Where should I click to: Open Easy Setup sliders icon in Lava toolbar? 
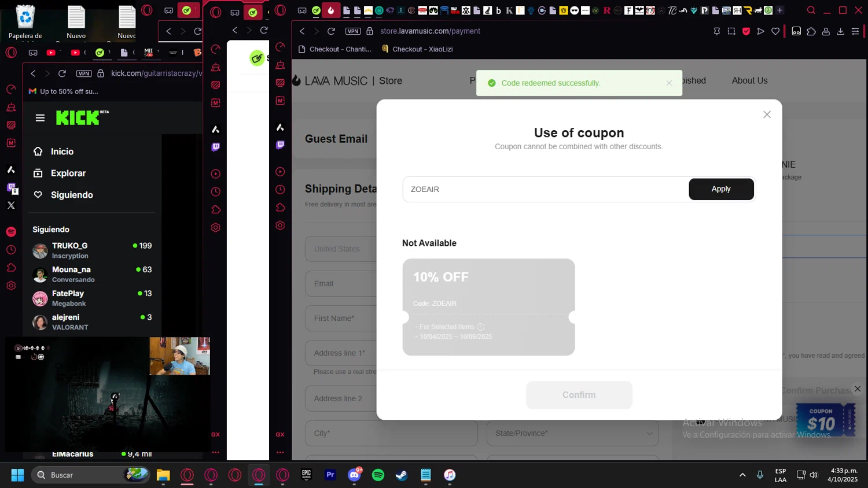point(855,31)
